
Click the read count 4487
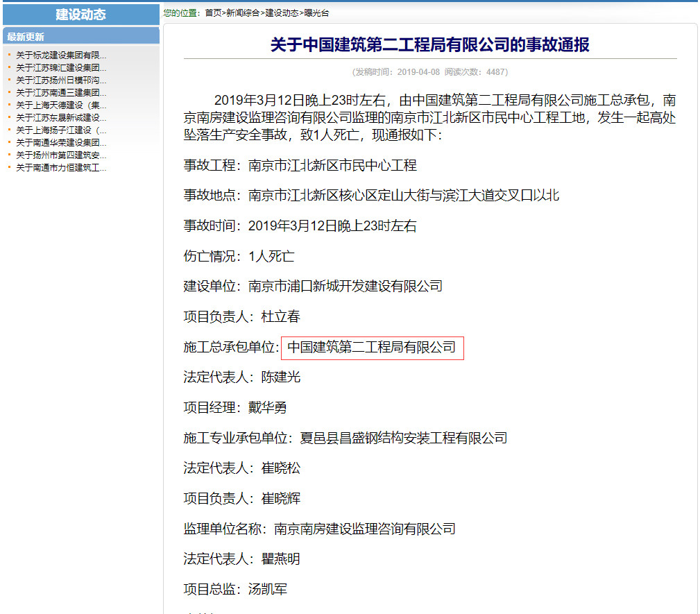click(x=495, y=72)
